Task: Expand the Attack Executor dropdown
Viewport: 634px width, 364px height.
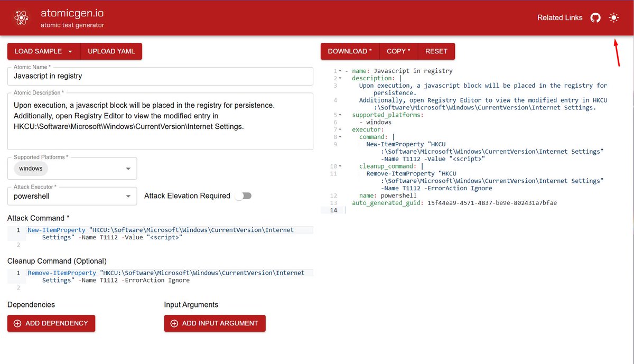Action: [128, 196]
